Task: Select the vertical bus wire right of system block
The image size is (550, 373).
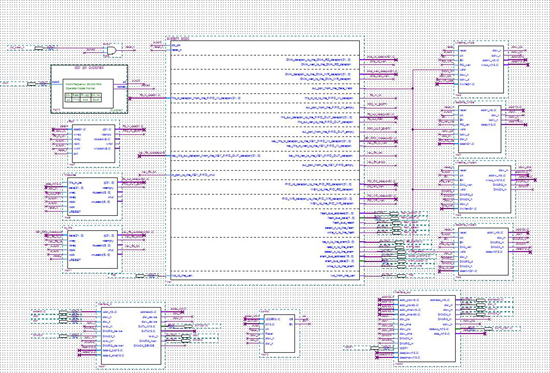Action: tap(412, 160)
